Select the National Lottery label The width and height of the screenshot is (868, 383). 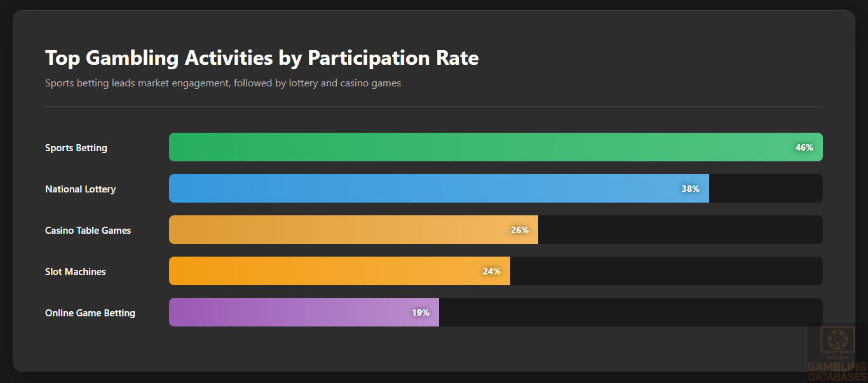(x=81, y=189)
